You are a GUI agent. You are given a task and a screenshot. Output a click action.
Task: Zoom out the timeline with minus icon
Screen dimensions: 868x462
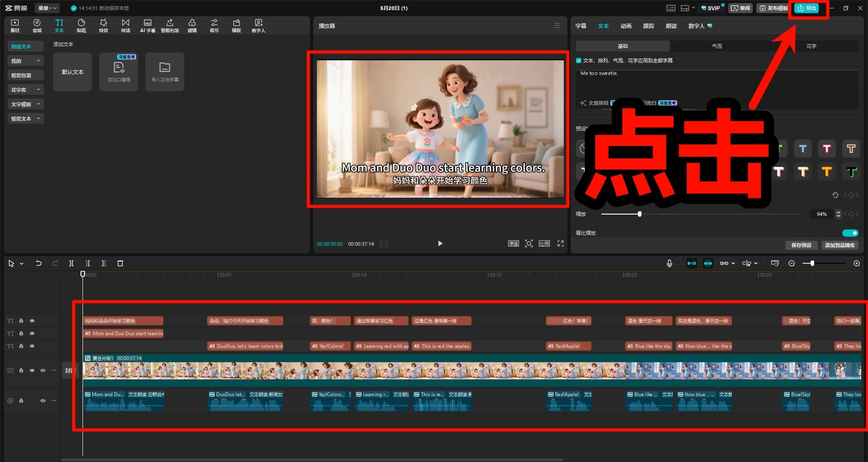tap(792, 263)
